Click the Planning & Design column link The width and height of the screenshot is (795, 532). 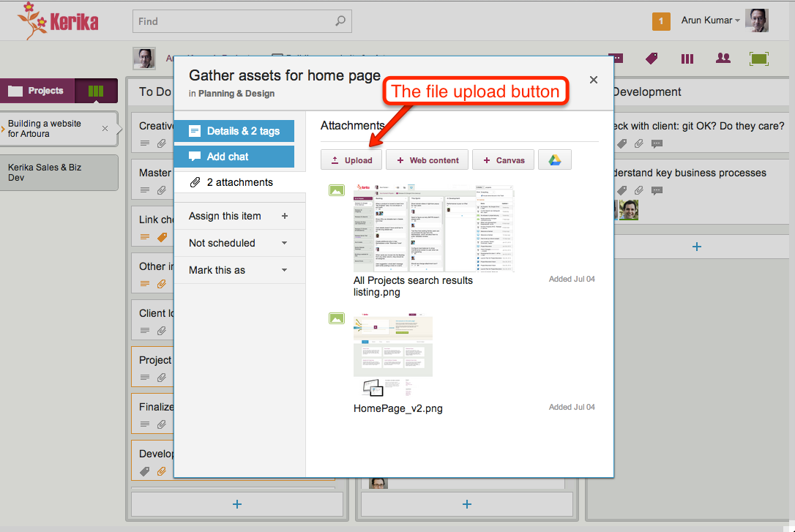point(236,94)
